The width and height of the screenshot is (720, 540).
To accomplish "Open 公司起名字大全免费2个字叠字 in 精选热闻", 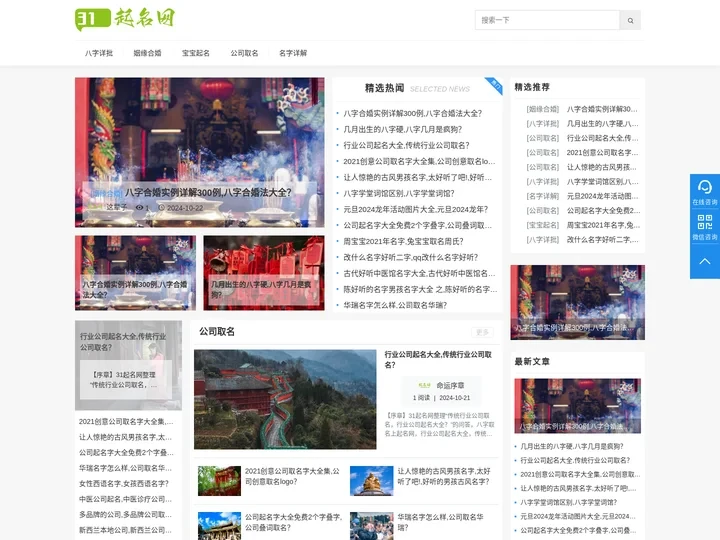I will pos(417,225).
